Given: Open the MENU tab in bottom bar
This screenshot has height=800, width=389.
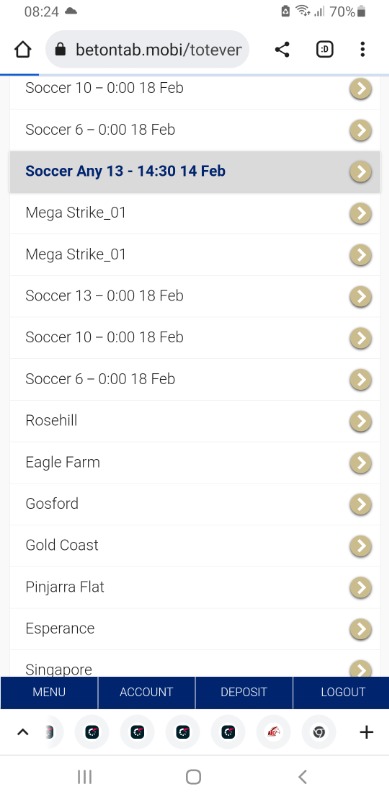Looking at the screenshot, I should 49,692.
